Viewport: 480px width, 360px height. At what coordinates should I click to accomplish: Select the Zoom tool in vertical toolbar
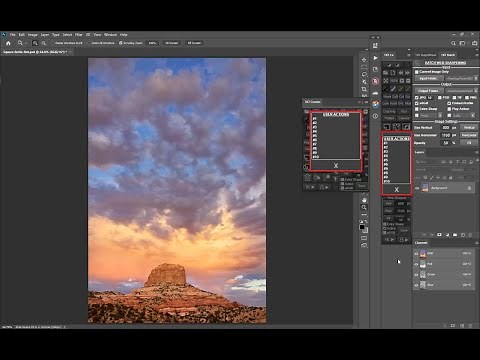tap(364, 207)
